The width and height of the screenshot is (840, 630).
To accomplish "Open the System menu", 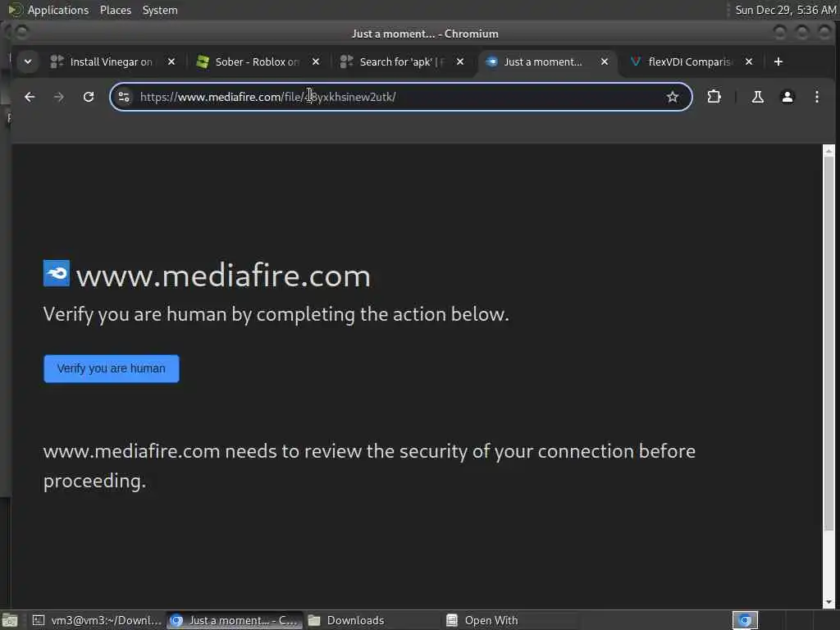I will tap(160, 10).
